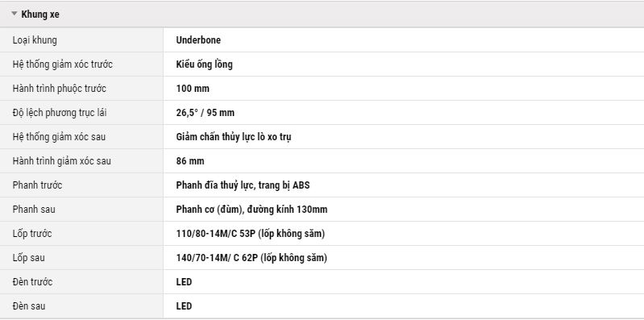Select Hệ thống giảm xóc trước label

pyautogui.click(x=62, y=64)
